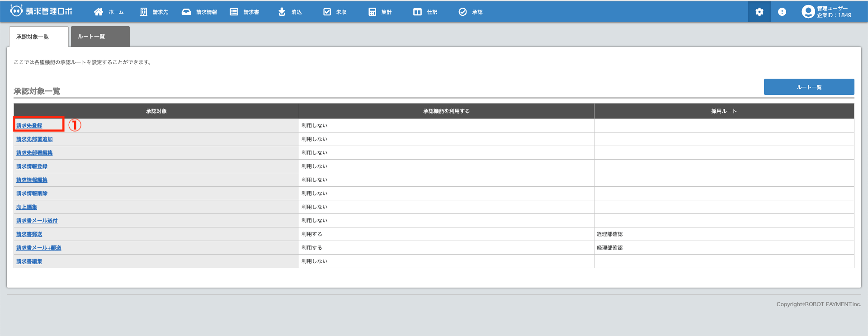This screenshot has height=336, width=868.
Task: Open the 請求先登録 link
Action: click(x=29, y=126)
